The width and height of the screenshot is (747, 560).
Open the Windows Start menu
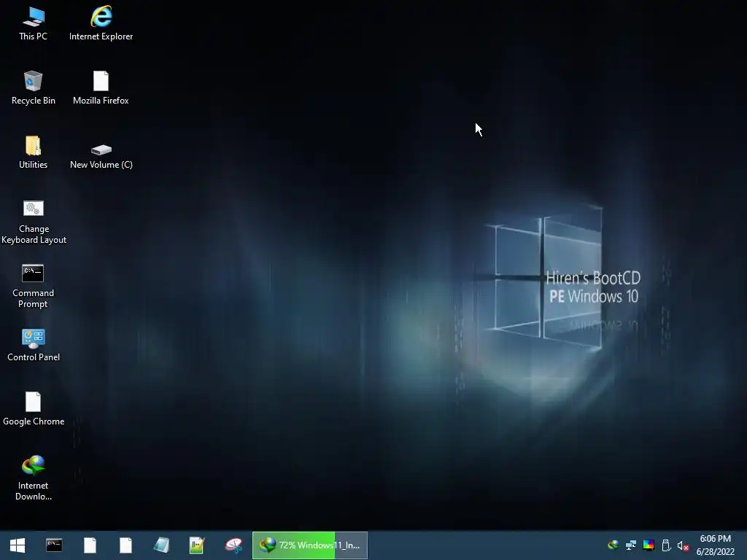tap(18, 545)
